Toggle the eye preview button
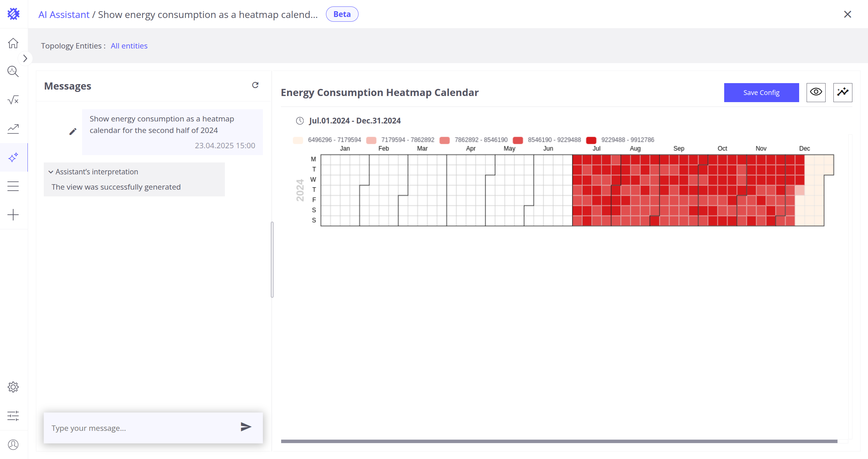The width and height of the screenshot is (868, 459). click(x=816, y=92)
